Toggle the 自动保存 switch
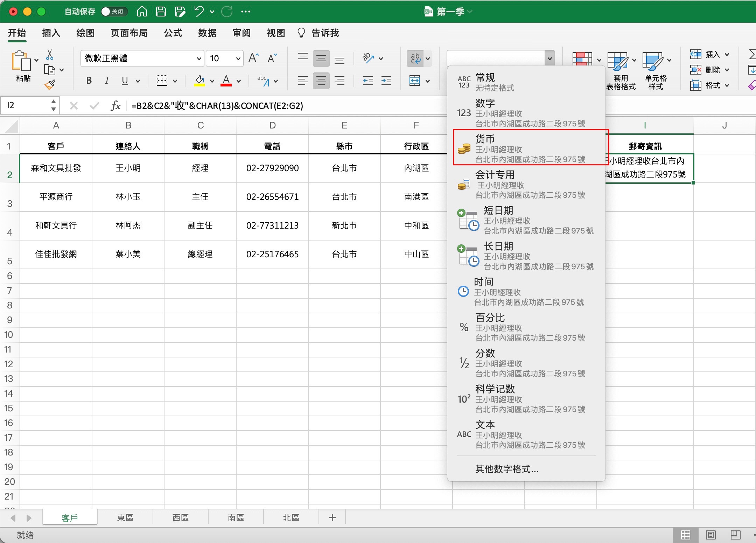 click(x=114, y=12)
